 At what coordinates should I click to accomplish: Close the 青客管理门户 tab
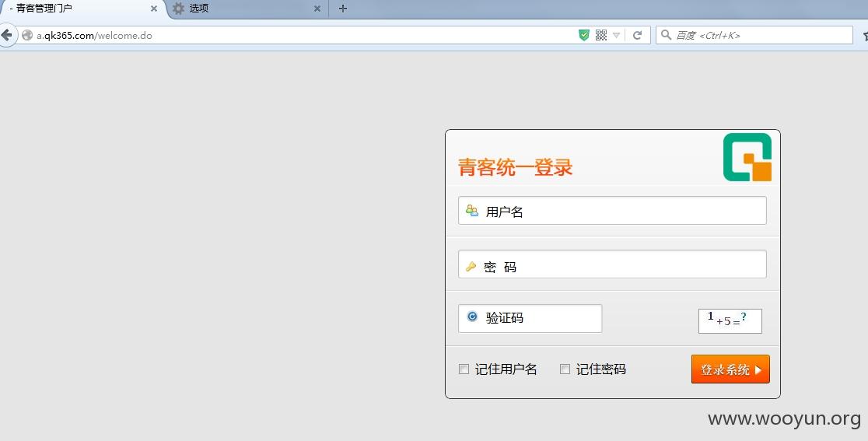coord(154,9)
